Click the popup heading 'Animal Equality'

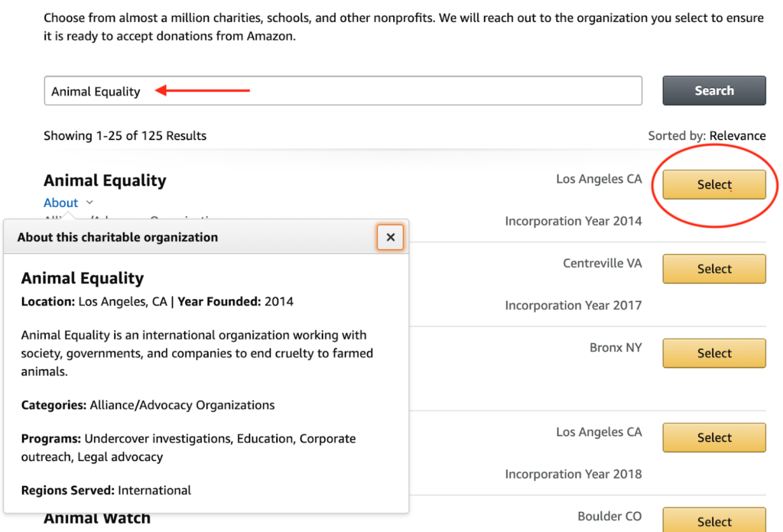click(83, 278)
